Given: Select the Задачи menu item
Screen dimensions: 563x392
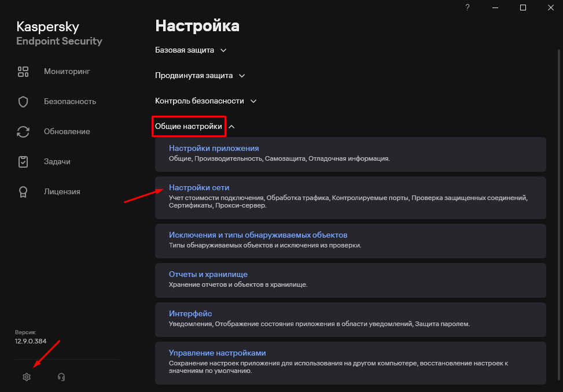Looking at the screenshot, I should pos(57,162).
